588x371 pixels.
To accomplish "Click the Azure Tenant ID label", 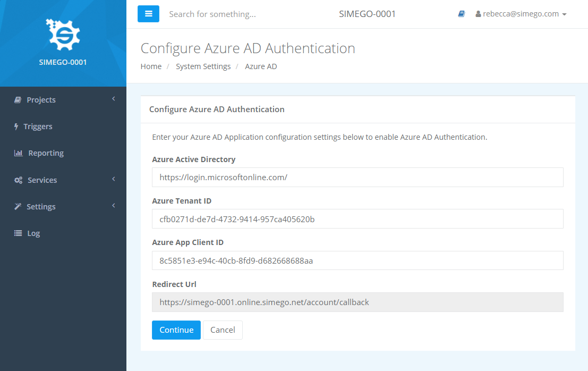I will [182, 201].
